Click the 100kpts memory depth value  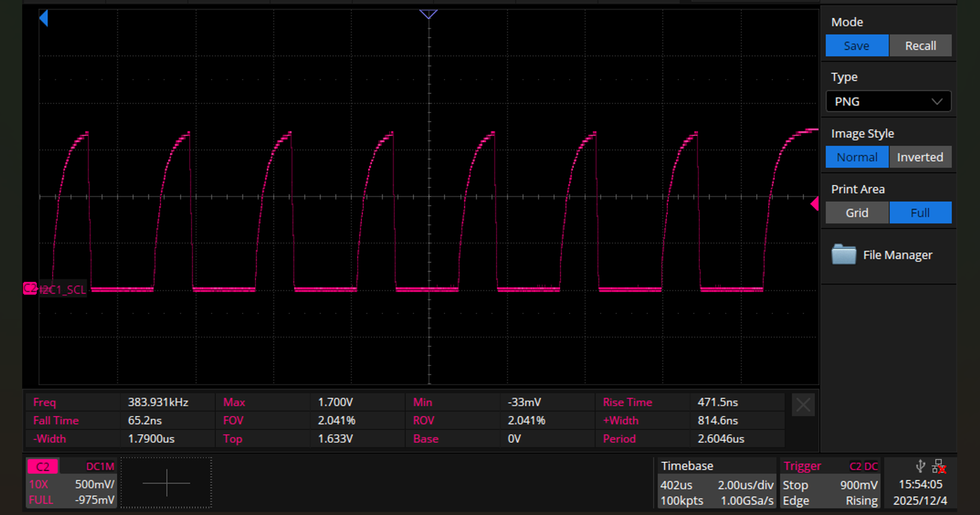pyautogui.click(x=681, y=501)
